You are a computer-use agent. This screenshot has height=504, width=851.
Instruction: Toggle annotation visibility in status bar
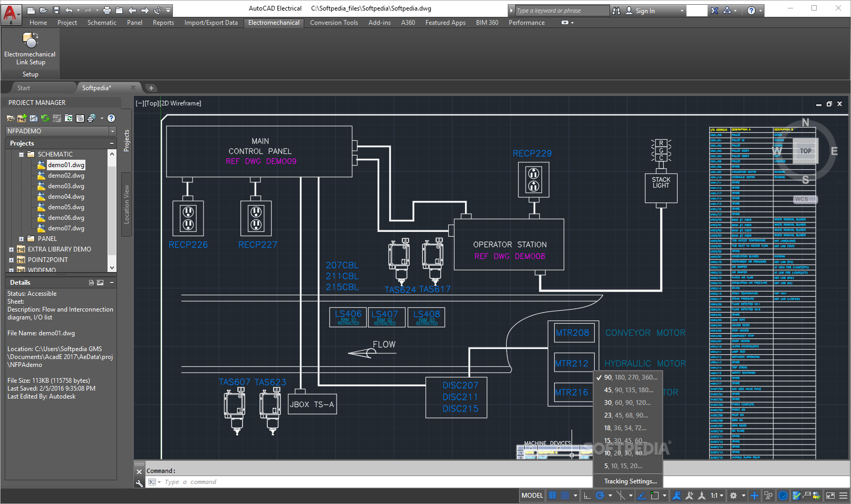click(x=676, y=496)
